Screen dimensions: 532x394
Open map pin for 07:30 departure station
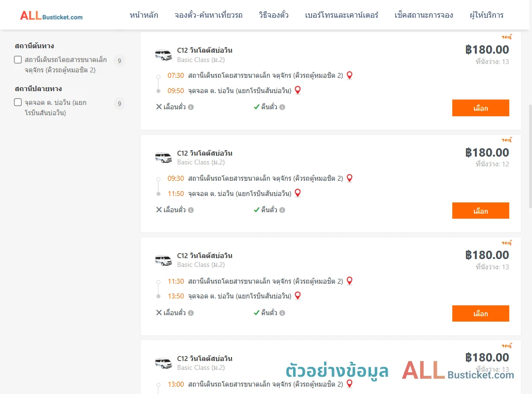349,75
